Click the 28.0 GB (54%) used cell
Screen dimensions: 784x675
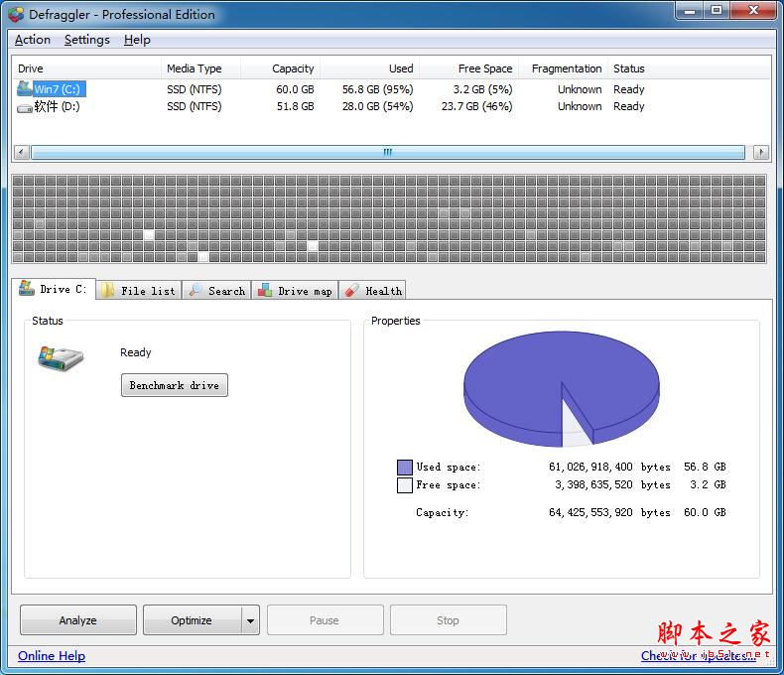pos(377,106)
